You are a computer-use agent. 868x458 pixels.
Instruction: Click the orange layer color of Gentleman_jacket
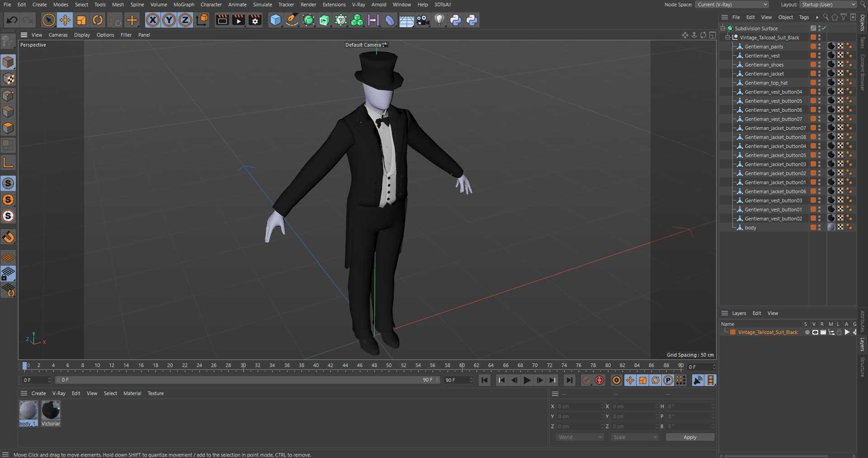tap(813, 73)
